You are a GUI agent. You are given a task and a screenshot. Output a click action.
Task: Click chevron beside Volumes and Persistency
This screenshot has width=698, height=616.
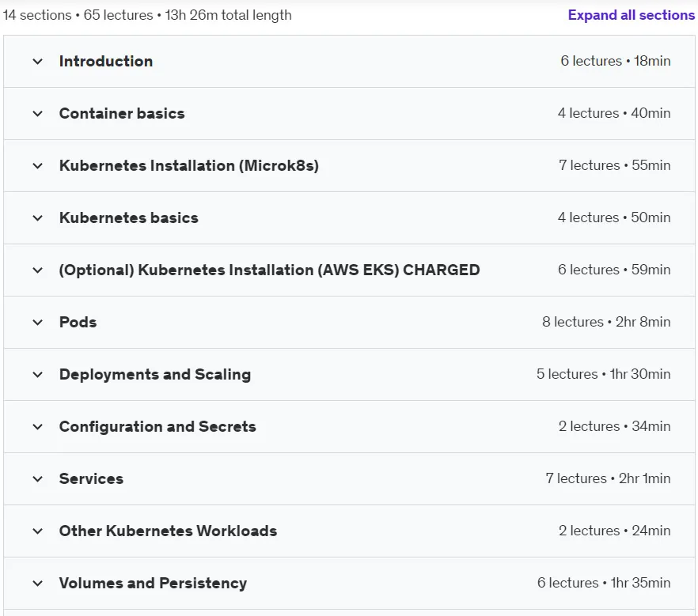[38, 583]
